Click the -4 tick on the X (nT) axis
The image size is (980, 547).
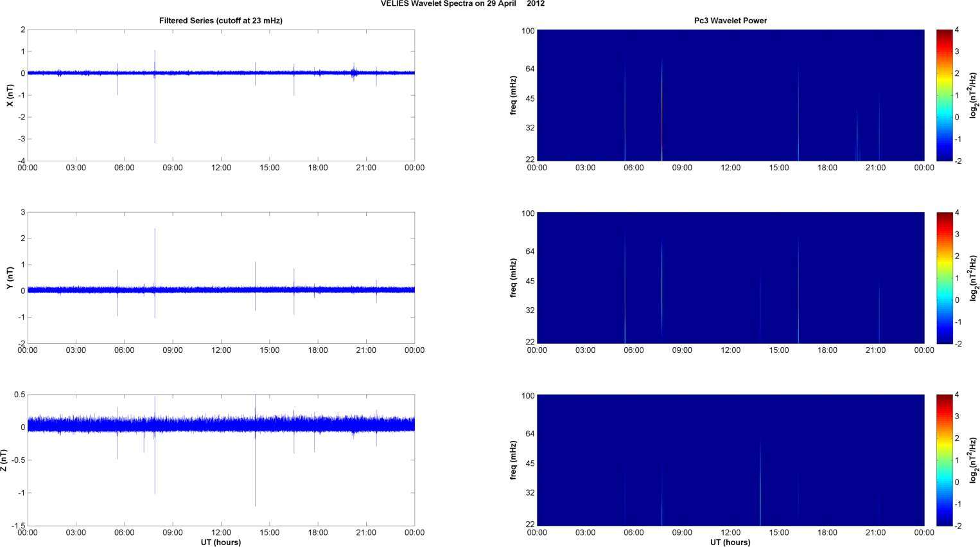22,161
